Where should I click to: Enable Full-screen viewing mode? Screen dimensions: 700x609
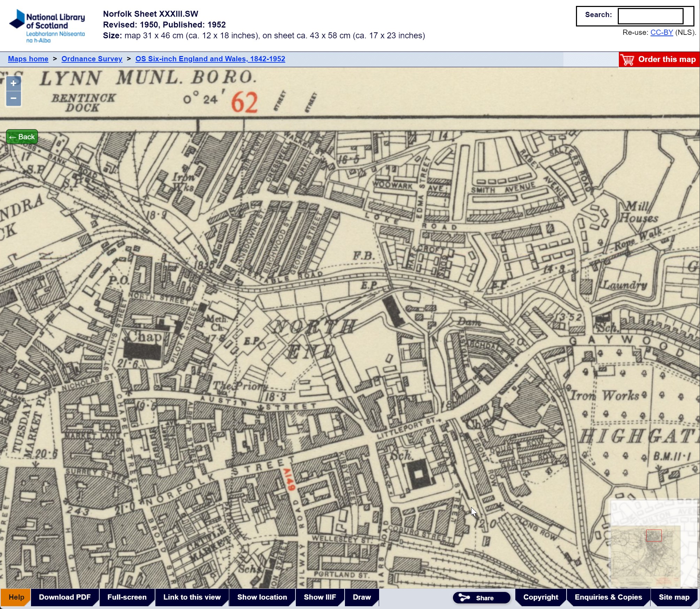coord(127,597)
